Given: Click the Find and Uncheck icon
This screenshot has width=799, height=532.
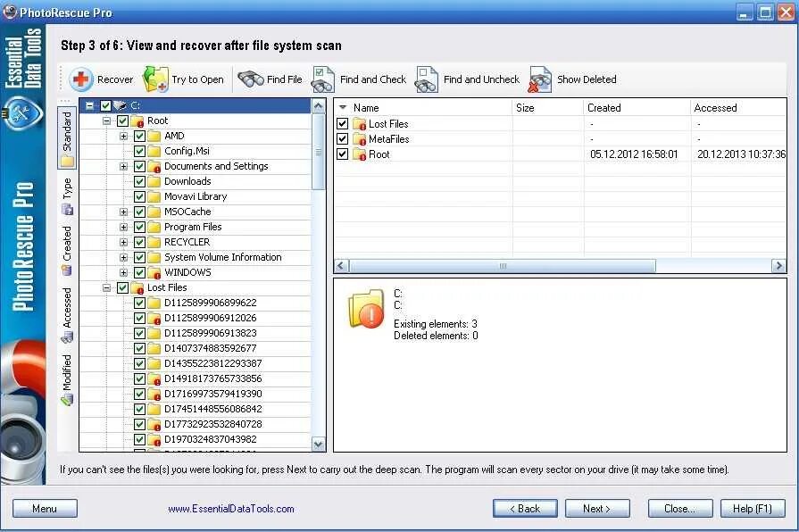Looking at the screenshot, I should [427, 79].
